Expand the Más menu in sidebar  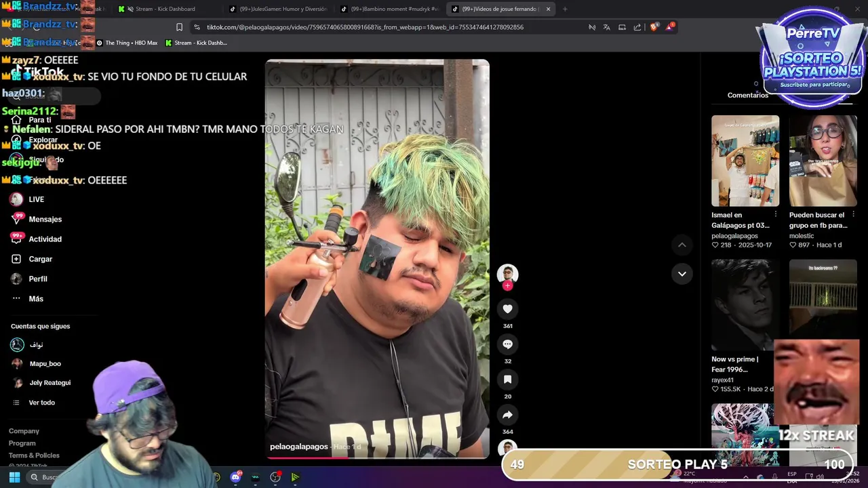pyautogui.click(x=27, y=299)
